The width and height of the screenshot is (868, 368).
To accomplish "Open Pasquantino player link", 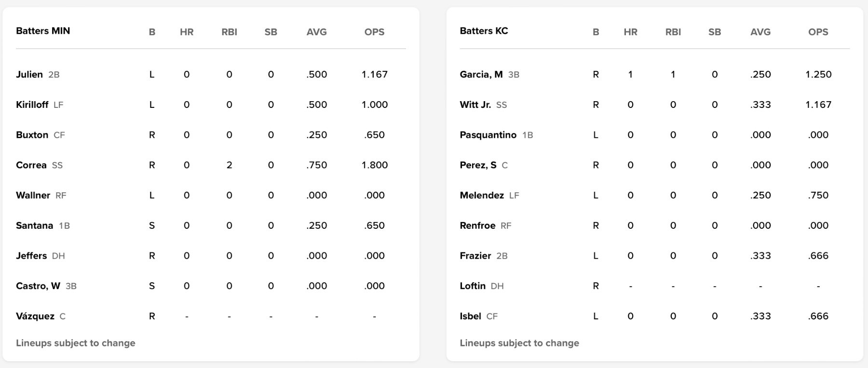I will 488,135.
